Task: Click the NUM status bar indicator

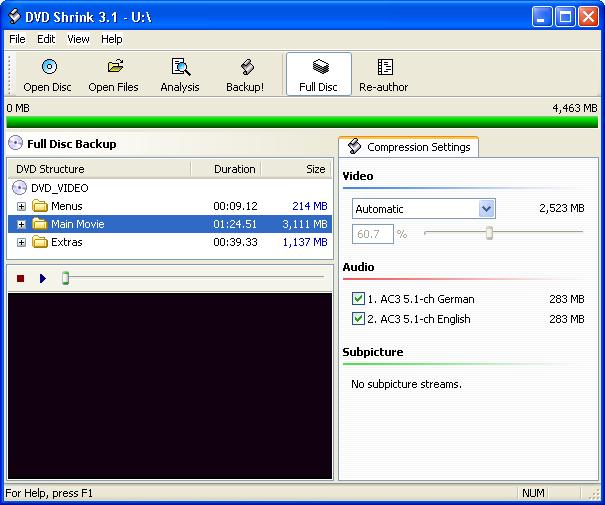Action: point(533,493)
